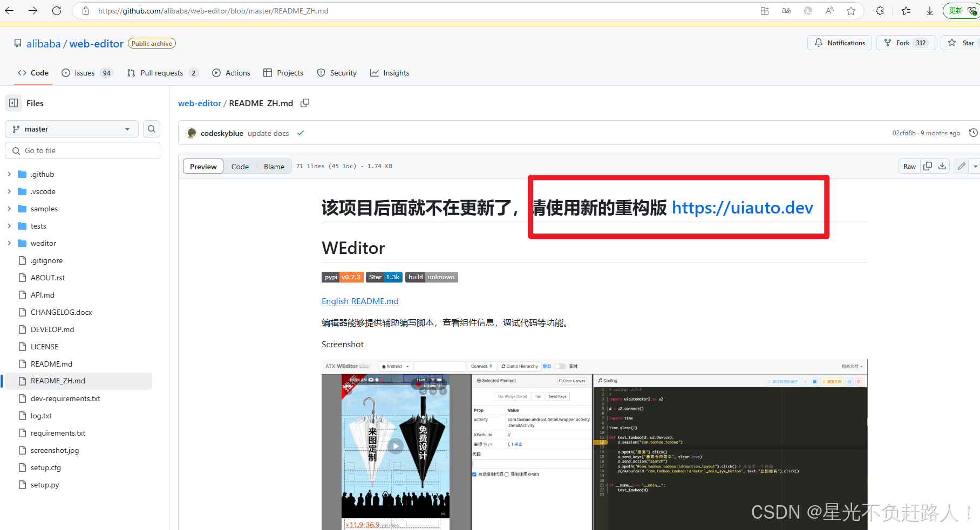Switch to the Blame tab
This screenshot has height=530, width=980.
274,166
